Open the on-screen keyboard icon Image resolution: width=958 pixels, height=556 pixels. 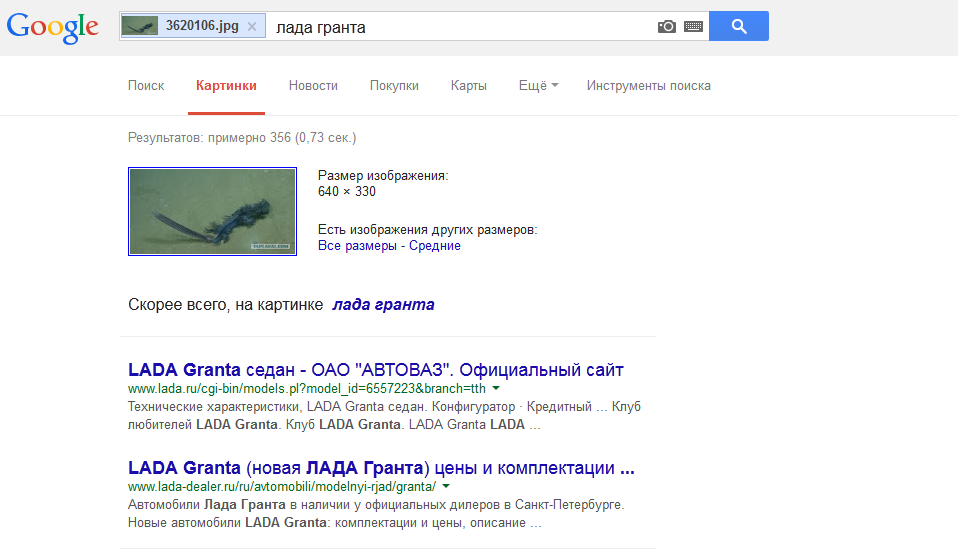(x=693, y=26)
